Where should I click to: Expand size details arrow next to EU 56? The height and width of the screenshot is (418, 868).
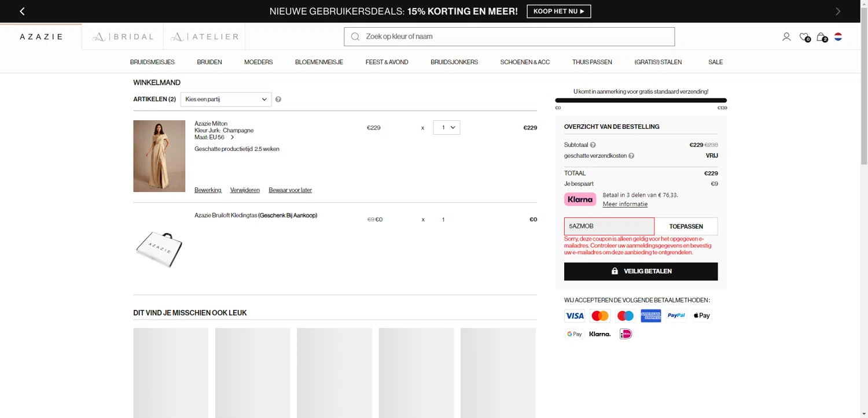tap(232, 138)
